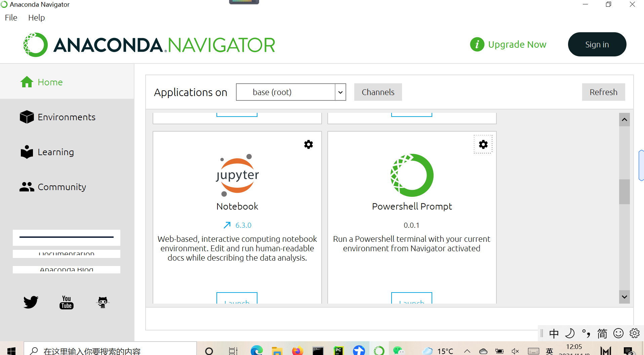The image size is (644, 355).
Task: Open the Channels dialog
Action: point(378,92)
